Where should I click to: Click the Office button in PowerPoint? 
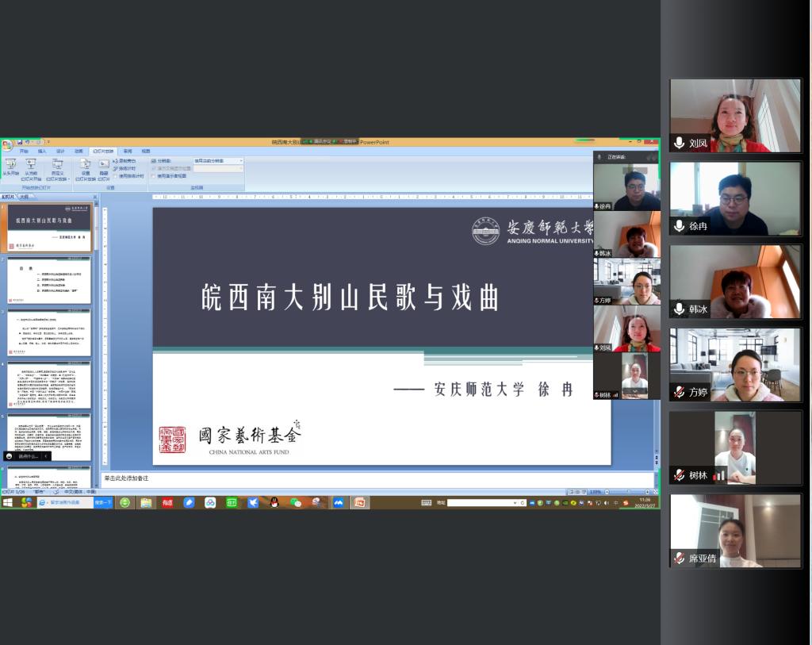(7, 145)
